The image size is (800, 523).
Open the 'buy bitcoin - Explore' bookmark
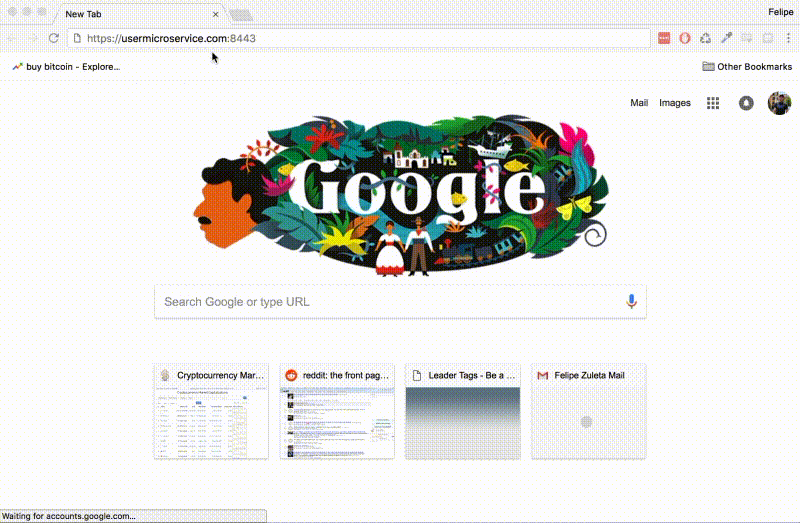[66, 67]
